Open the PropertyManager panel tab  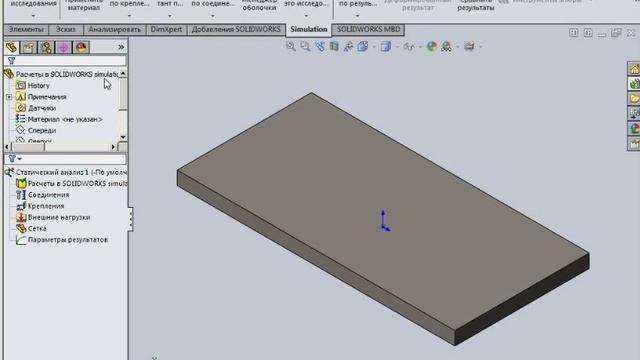pos(29,47)
